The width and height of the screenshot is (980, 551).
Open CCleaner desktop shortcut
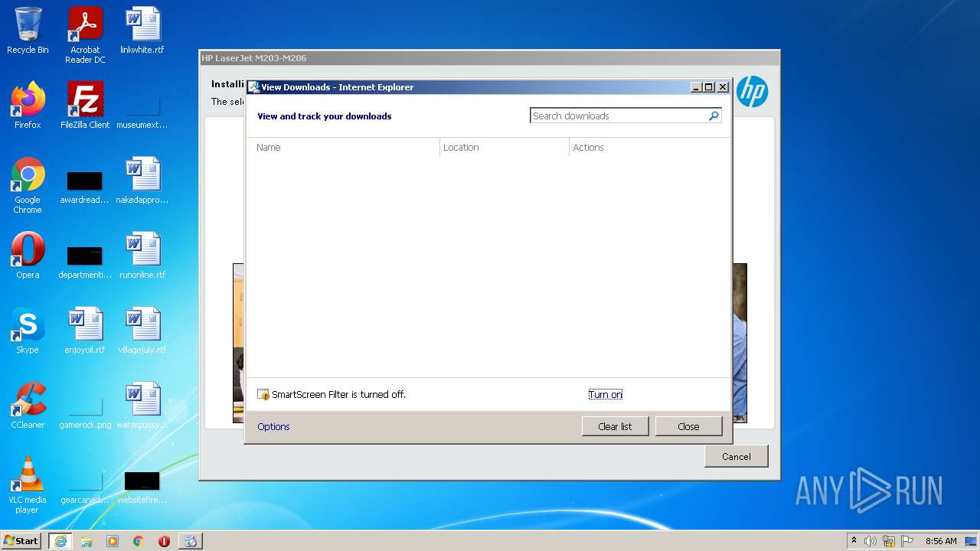pyautogui.click(x=28, y=406)
